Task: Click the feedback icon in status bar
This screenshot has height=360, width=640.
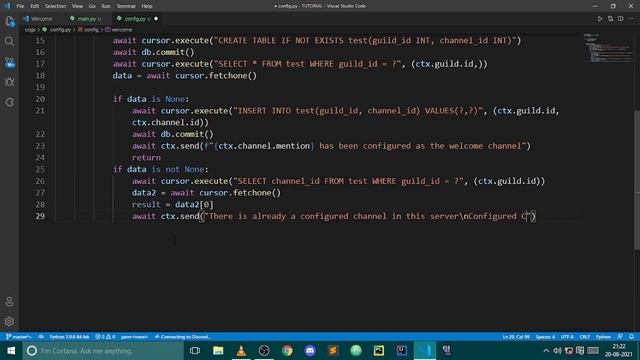Action: tap(620, 337)
